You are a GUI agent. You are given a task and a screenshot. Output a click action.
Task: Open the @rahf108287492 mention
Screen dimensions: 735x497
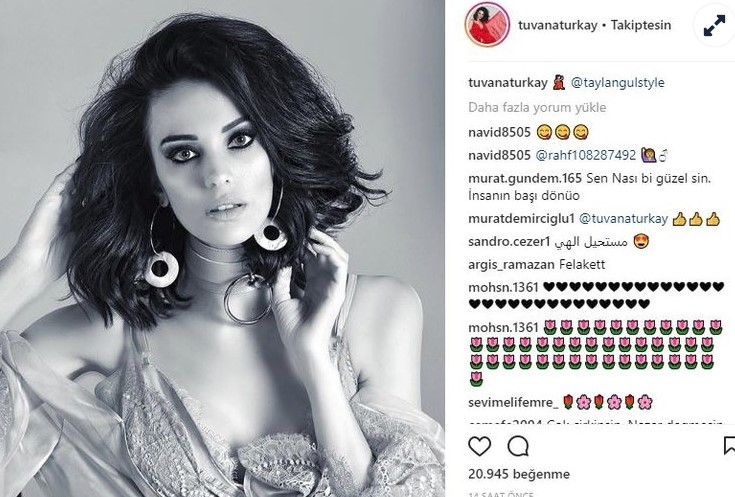[x=585, y=155]
